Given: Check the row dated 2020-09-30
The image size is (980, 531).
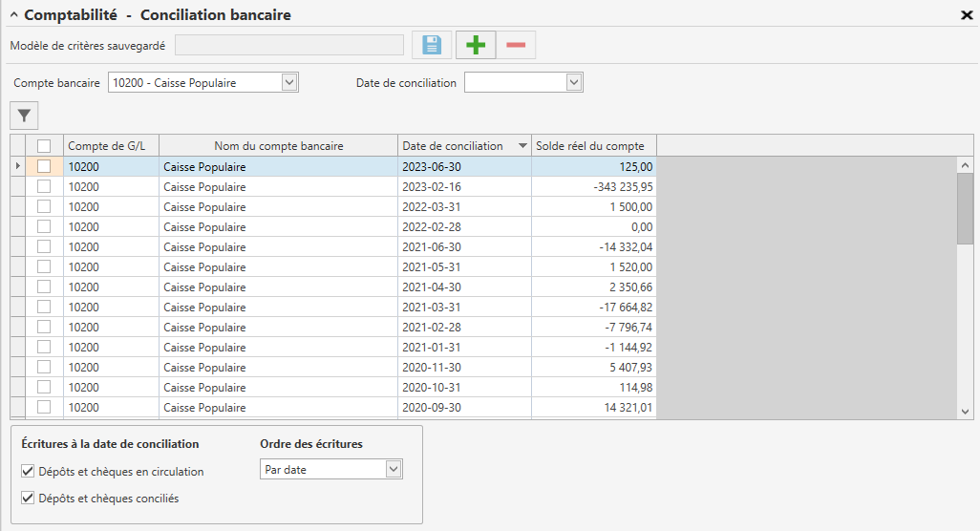Looking at the screenshot, I should pos(44,407).
